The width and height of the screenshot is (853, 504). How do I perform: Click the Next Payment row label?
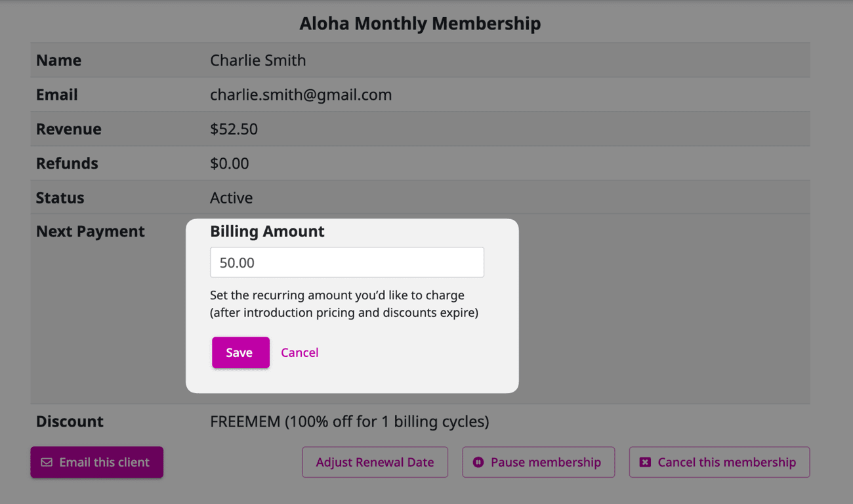(x=91, y=232)
